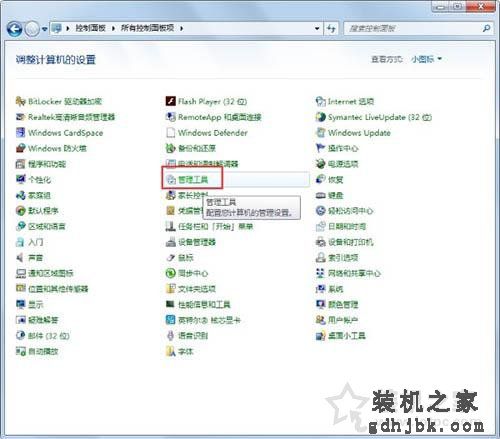Viewport: 500px width, 439px height.
Task: Click the 语音识别 microphone icon
Action: [x=171, y=336]
